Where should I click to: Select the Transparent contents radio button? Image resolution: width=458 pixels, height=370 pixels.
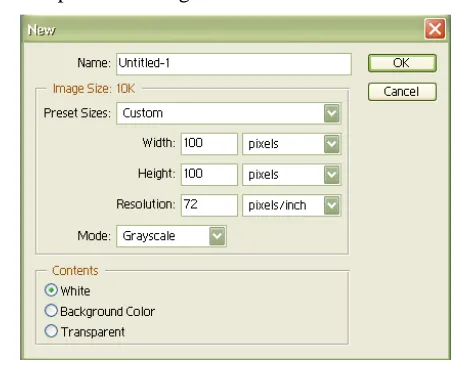point(51,331)
